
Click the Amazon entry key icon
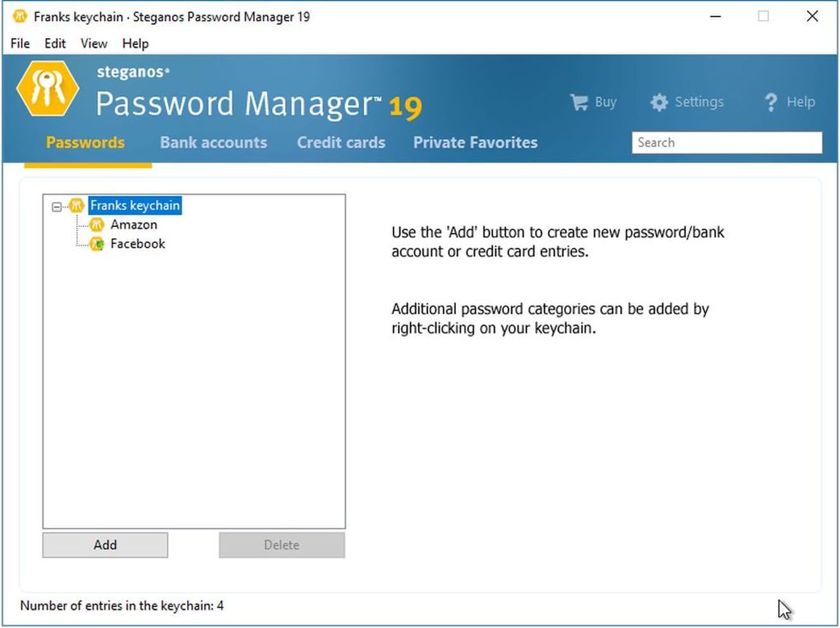[x=97, y=225]
